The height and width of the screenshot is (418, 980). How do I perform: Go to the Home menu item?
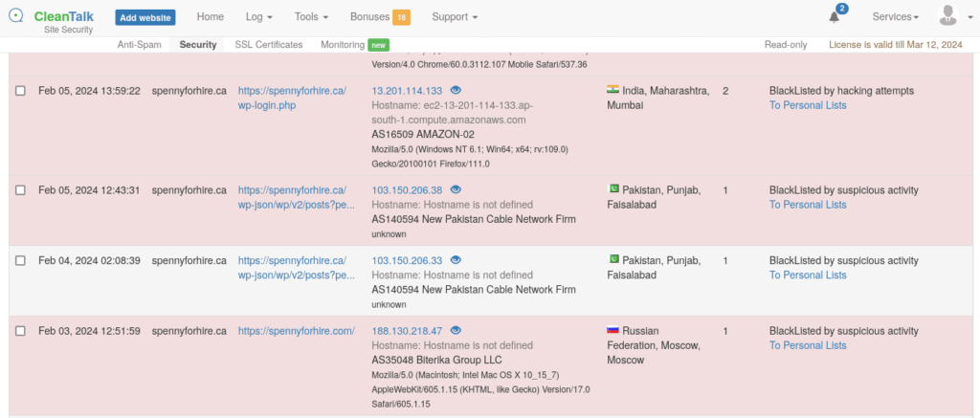coord(210,17)
